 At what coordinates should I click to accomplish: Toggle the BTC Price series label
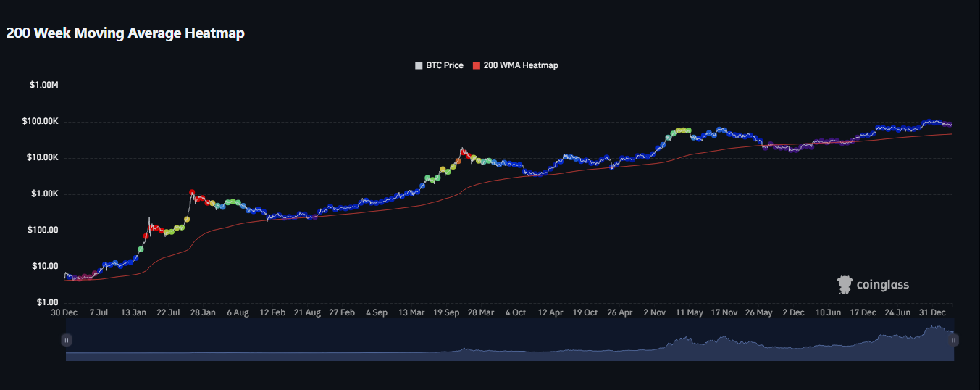(x=444, y=65)
